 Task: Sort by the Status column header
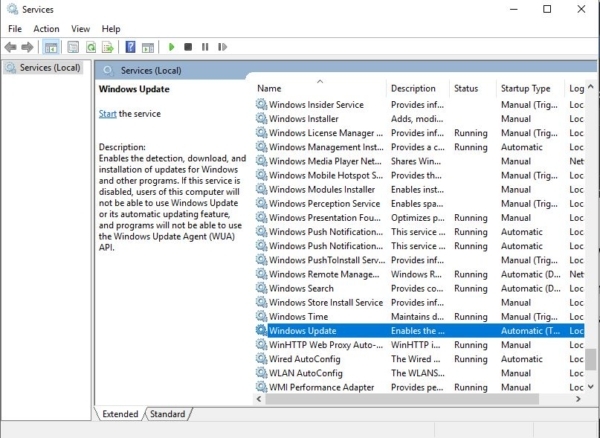point(473,88)
